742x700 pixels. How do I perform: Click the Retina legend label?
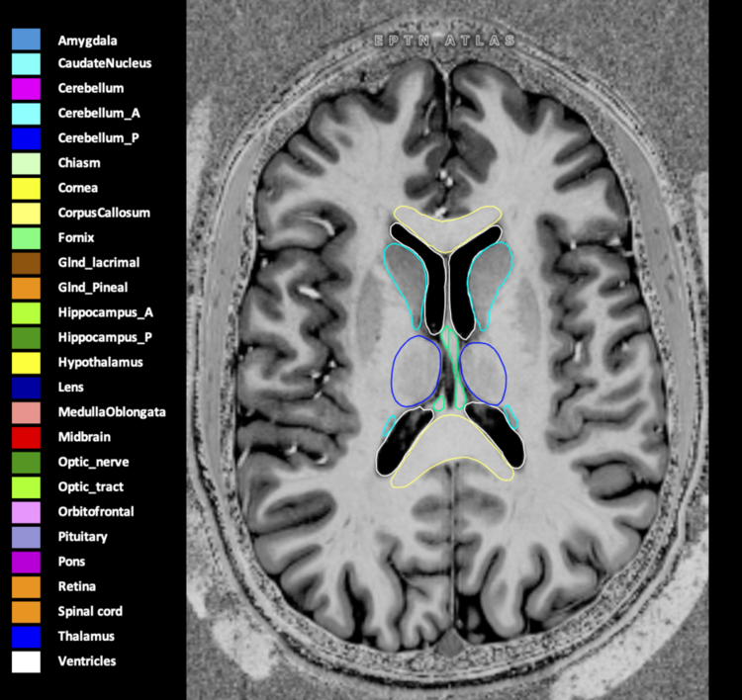point(76,586)
